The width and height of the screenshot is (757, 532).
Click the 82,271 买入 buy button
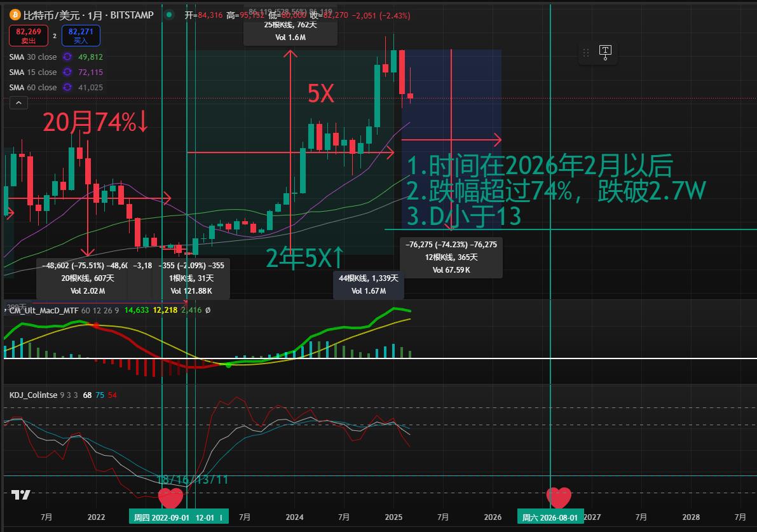pos(81,36)
